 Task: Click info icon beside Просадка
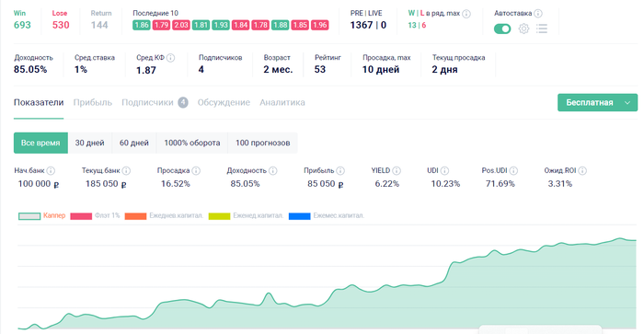click(x=196, y=170)
